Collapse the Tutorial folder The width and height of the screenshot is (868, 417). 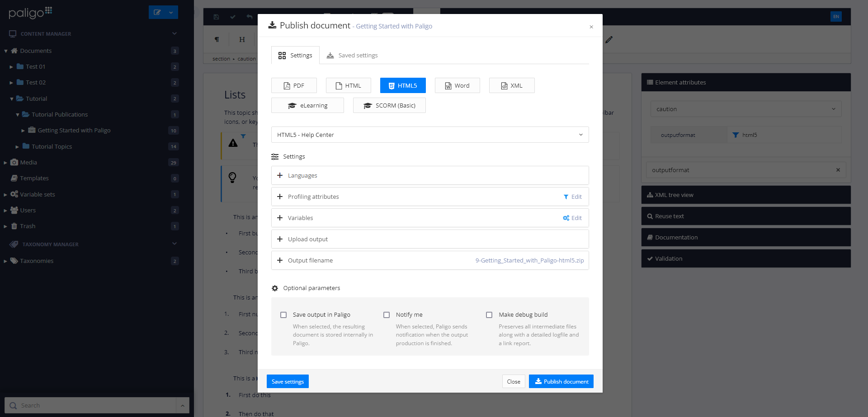(12, 99)
